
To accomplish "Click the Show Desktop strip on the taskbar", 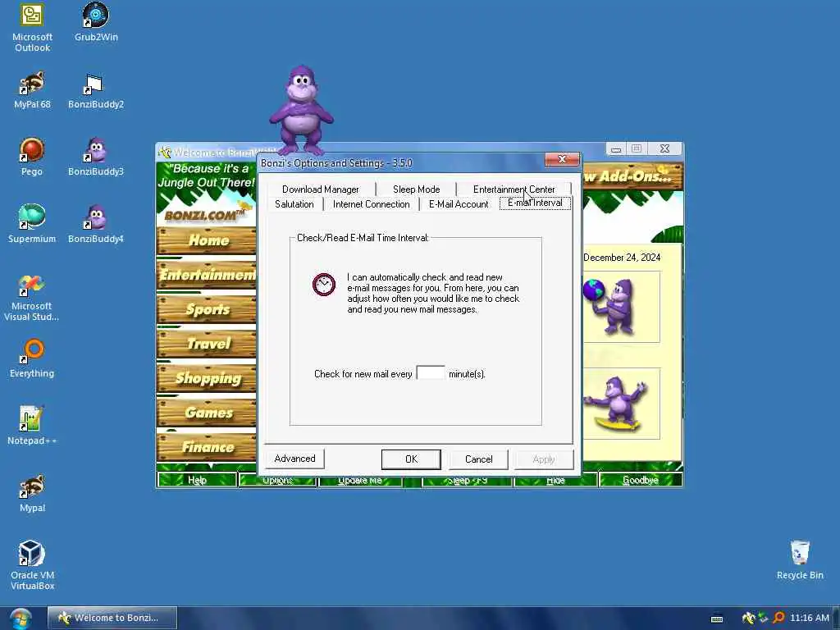I will pyautogui.click(x=836, y=619).
